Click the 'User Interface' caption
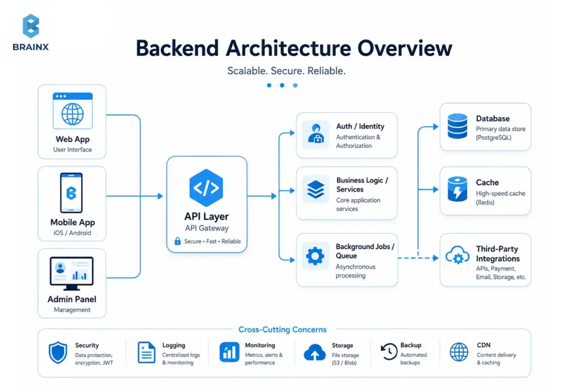Screen dimensions: 562x392 click(72, 150)
